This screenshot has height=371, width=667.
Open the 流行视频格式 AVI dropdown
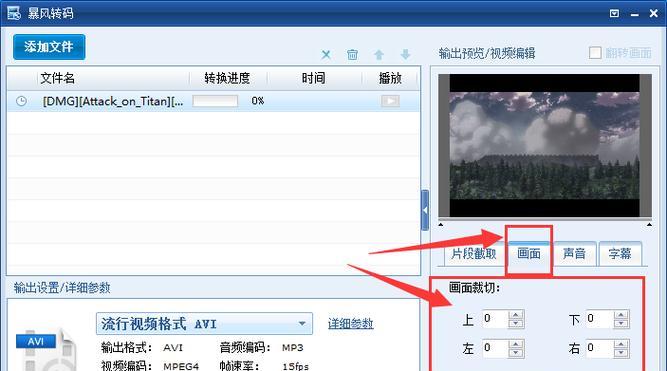pos(204,324)
